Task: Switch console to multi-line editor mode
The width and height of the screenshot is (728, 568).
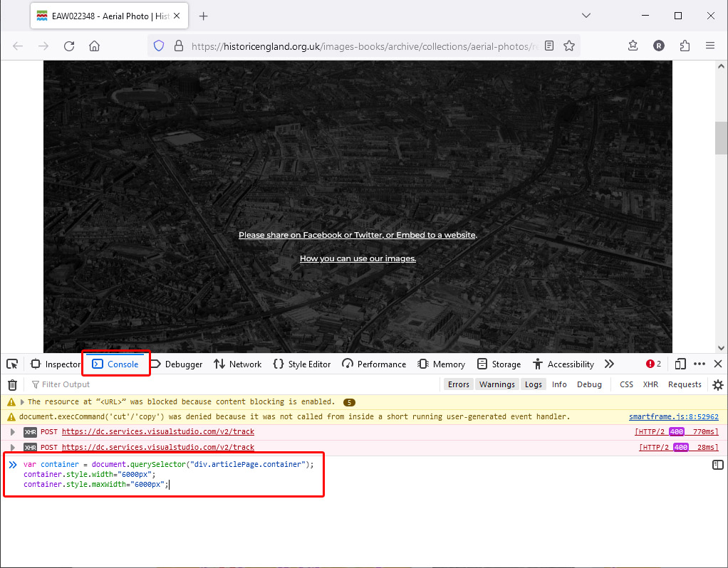Action: point(717,465)
